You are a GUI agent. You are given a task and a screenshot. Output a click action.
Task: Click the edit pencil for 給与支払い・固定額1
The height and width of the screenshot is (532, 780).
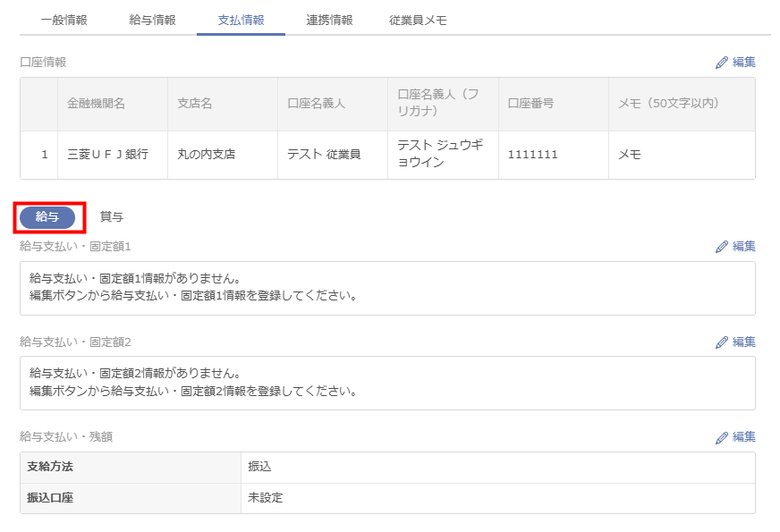point(722,247)
